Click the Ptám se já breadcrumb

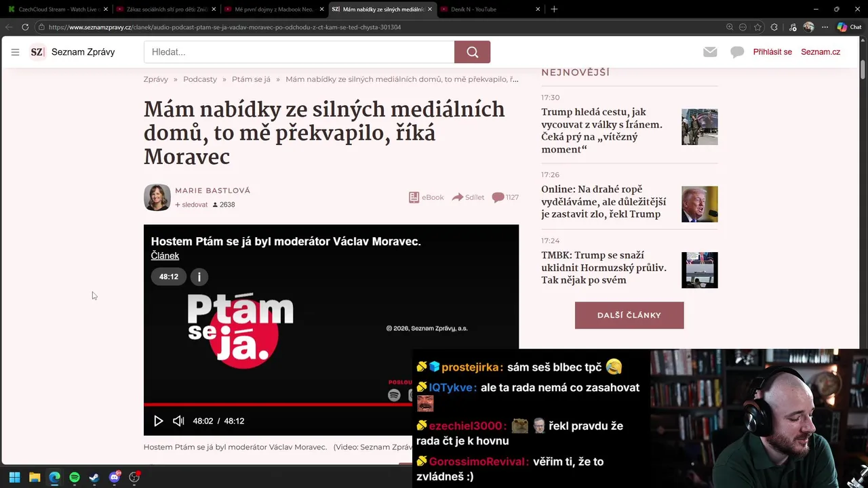[251, 79]
